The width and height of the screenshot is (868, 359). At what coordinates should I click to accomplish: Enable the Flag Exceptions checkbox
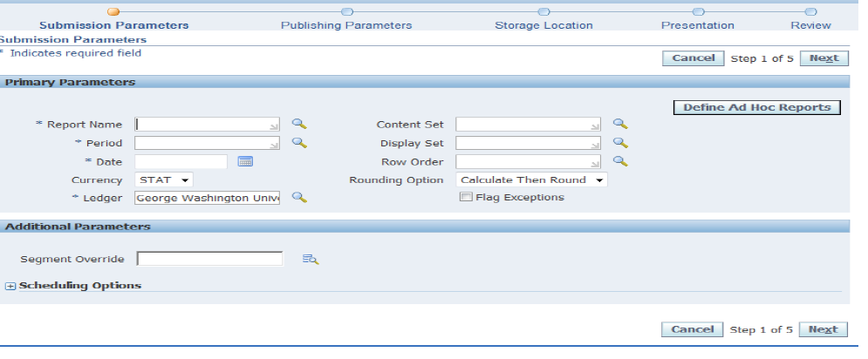coord(466,198)
